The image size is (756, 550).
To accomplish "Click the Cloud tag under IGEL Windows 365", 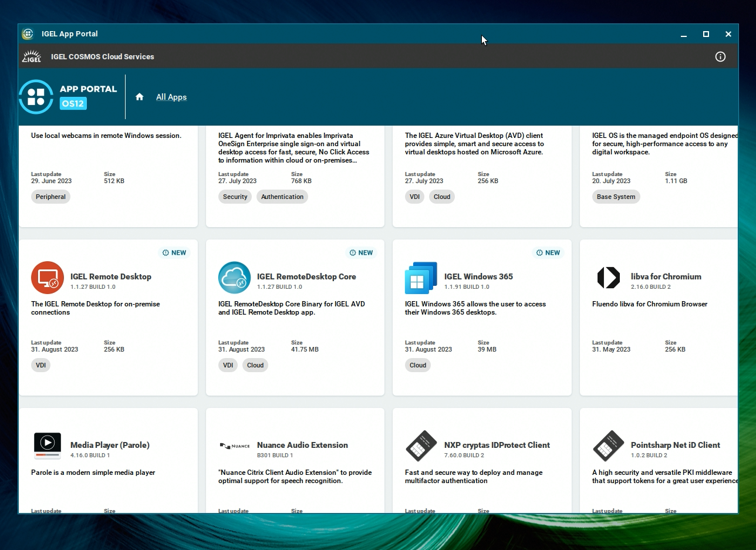I will [418, 365].
